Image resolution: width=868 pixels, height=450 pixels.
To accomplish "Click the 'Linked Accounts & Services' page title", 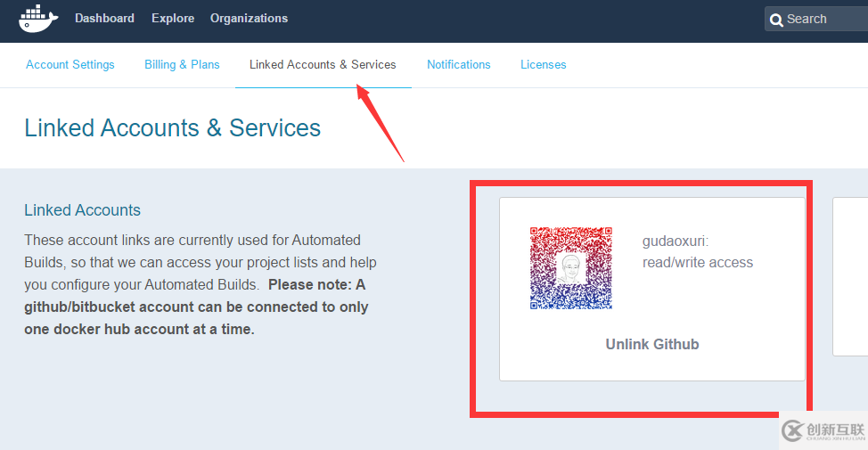I will click(172, 127).
